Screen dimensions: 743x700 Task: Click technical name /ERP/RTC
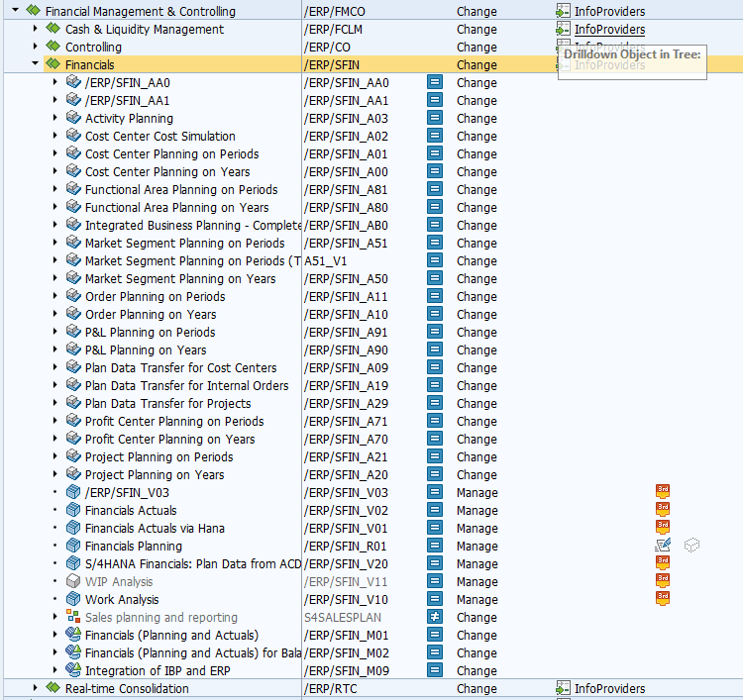coord(330,688)
